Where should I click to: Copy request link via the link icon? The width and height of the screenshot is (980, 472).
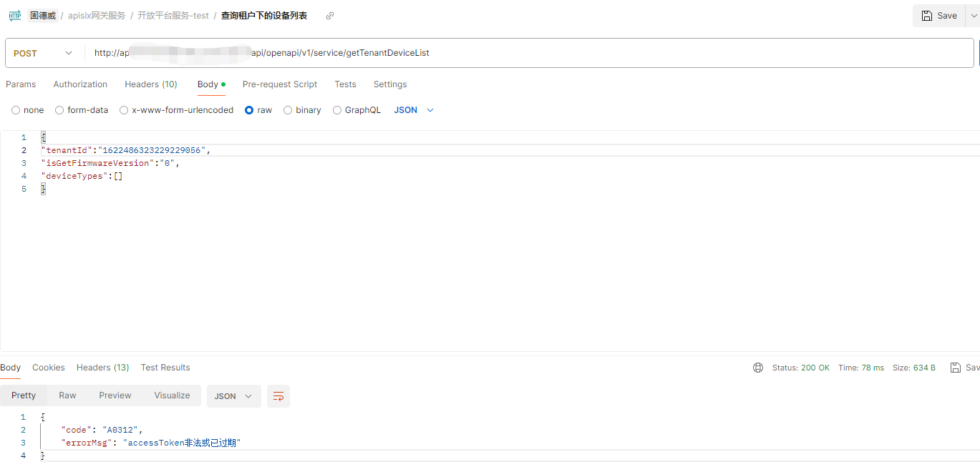tap(330, 16)
